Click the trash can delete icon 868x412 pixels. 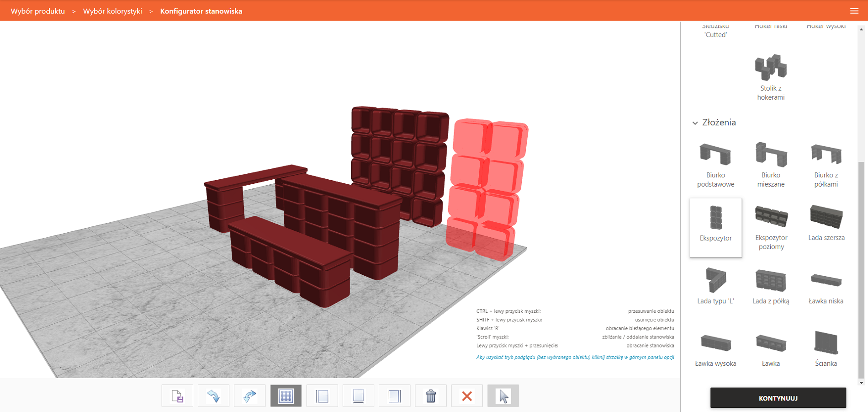430,396
